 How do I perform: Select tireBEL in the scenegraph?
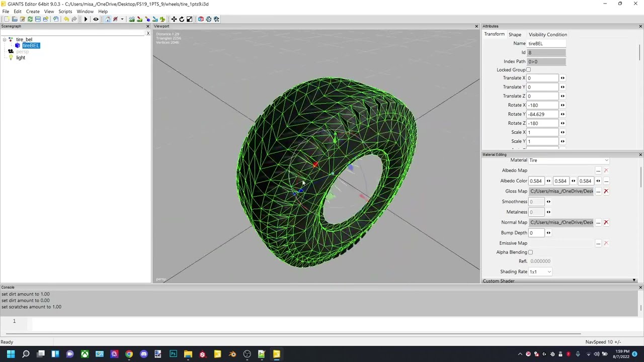(x=31, y=46)
